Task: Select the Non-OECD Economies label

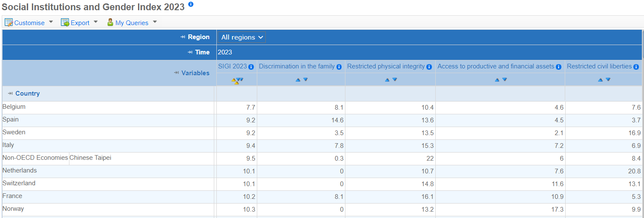Action: coord(35,158)
